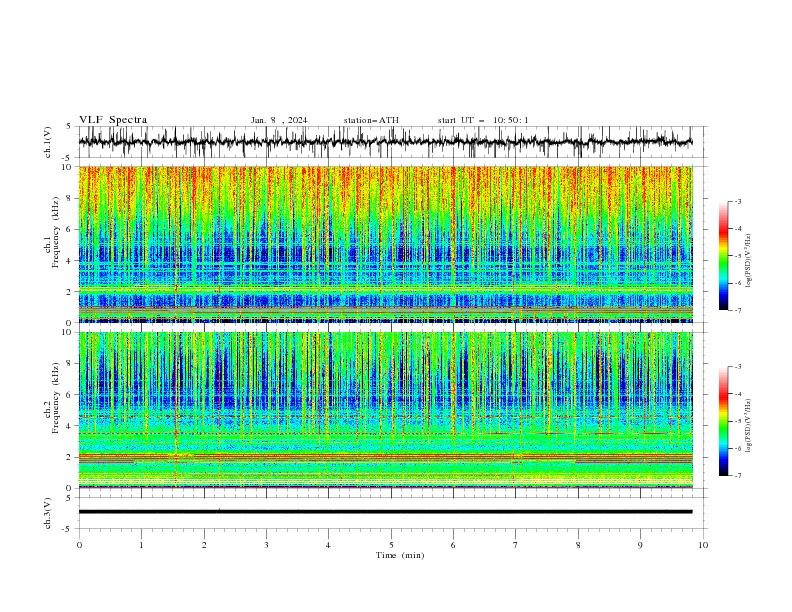
Task: Click the "ch.2 Frequency (kHz)" axis label
Action: (x=52, y=398)
